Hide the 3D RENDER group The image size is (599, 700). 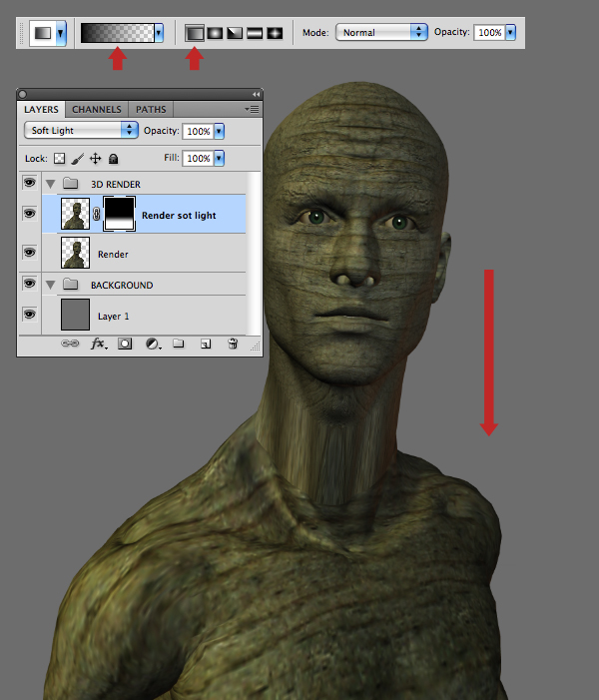[30, 183]
